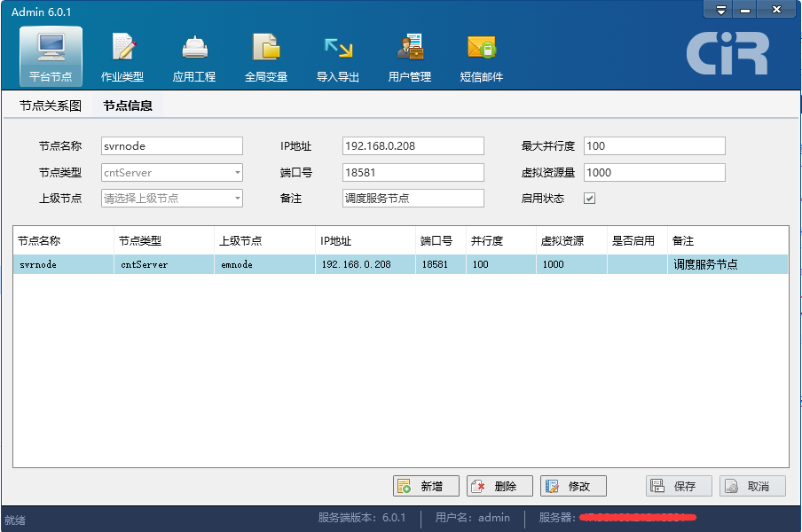Click the 删除 delete button
802x532 pixels.
[x=499, y=486]
